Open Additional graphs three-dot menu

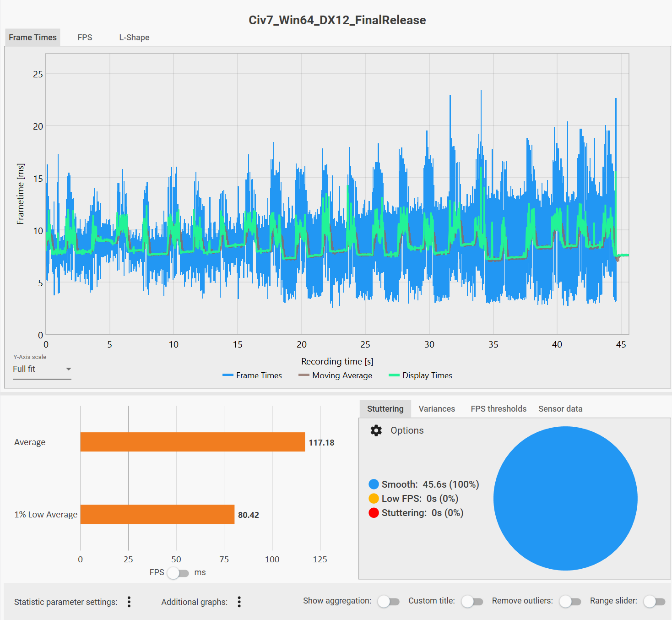click(x=239, y=602)
